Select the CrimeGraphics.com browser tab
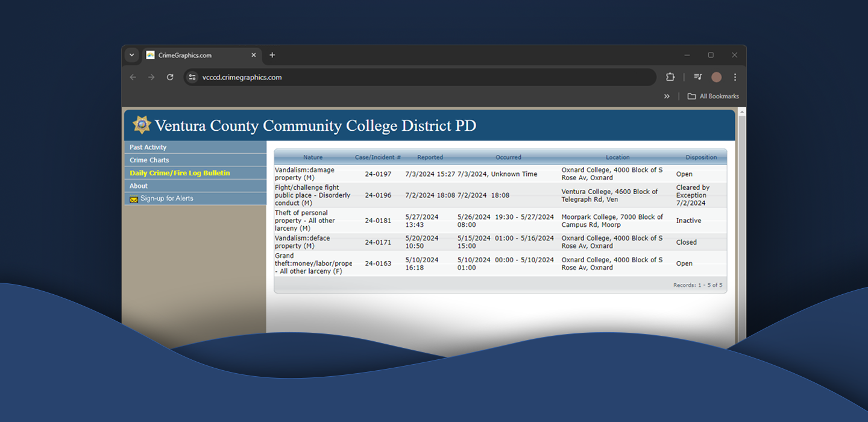The image size is (868, 422). pyautogui.click(x=202, y=55)
